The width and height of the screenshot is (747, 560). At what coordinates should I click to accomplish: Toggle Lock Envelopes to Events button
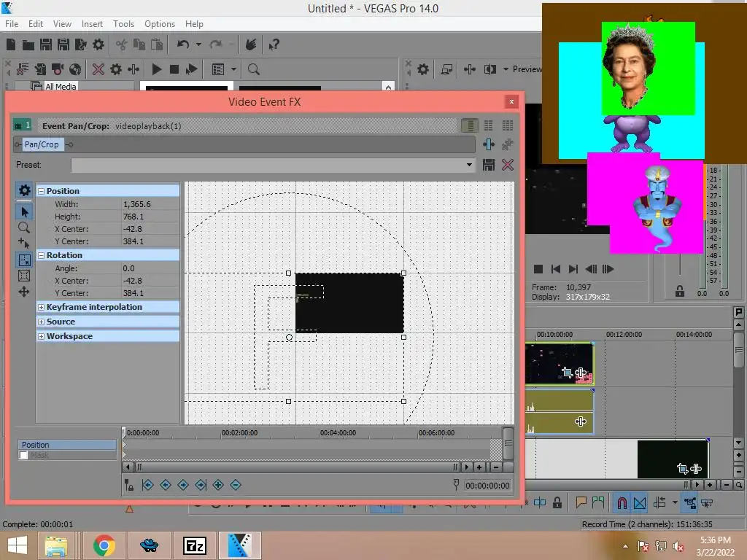pos(690,503)
